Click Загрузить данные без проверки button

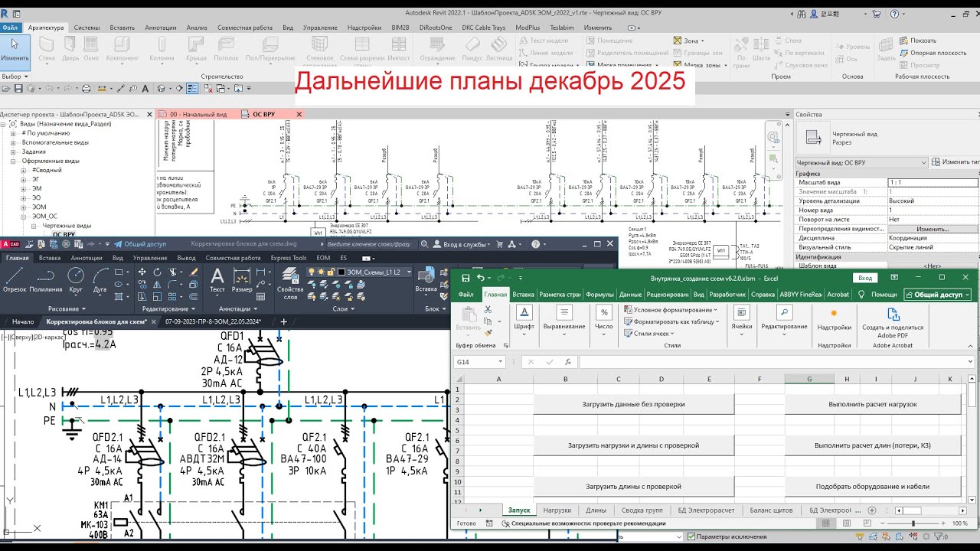(634, 403)
